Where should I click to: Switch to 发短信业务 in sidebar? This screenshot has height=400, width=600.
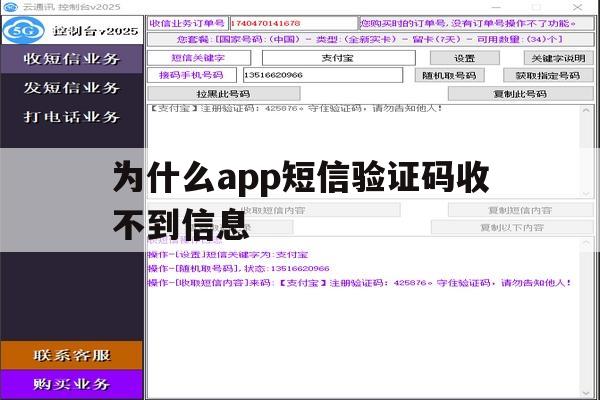click(x=72, y=88)
